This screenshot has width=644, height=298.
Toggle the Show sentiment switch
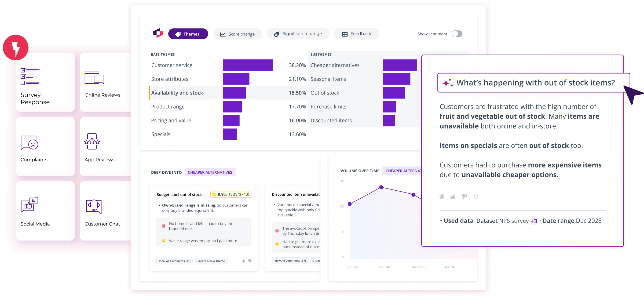(457, 34)
